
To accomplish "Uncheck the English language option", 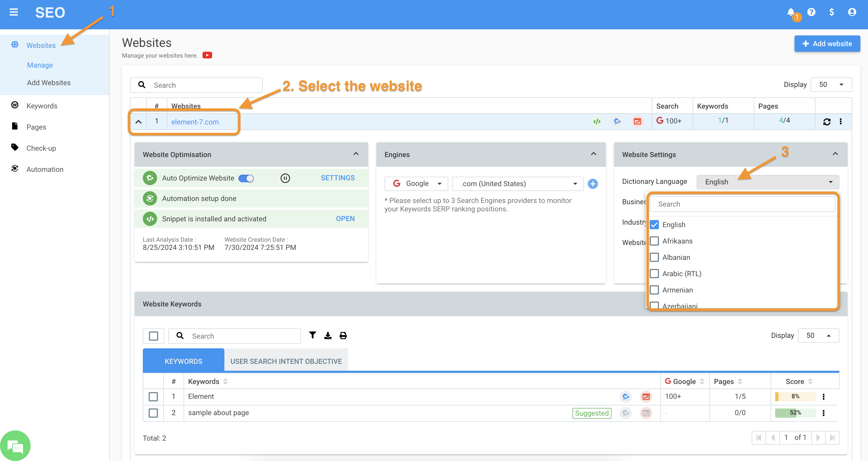I will click(654, 225).
